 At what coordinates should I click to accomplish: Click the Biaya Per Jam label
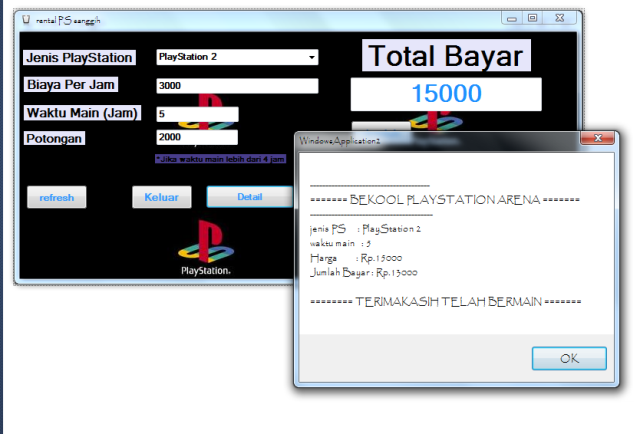[71, 85]
